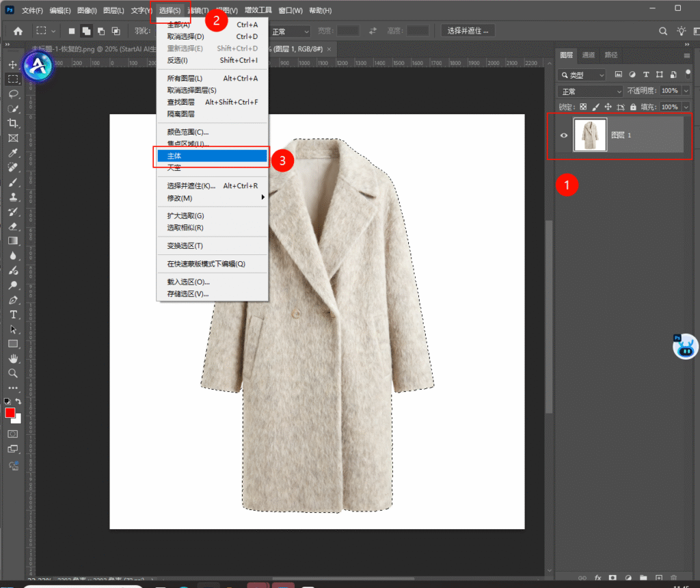The width and height of the screenshot is (700, 588).
Task: Click the red foreground color swatch
Action: click(10, 413)
